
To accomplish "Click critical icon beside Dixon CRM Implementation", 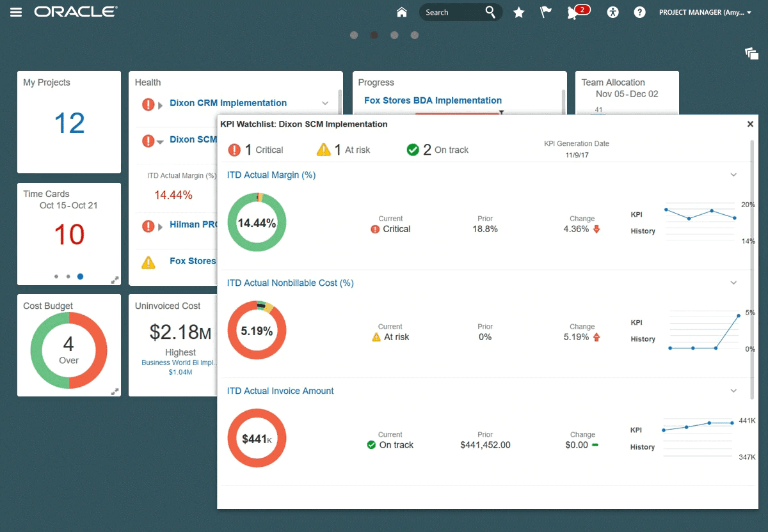I will point(148,104).
